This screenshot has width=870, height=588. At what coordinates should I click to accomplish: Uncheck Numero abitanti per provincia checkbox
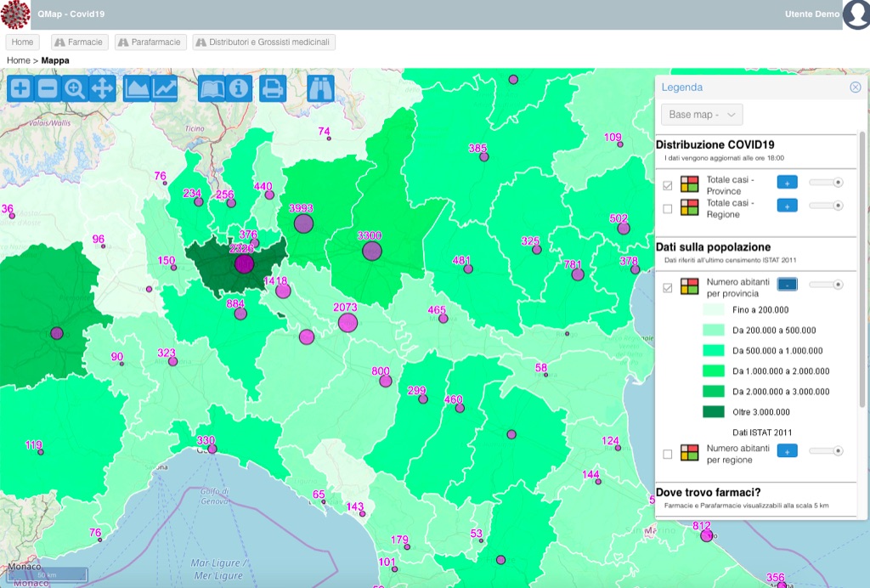tap(668, 287)
